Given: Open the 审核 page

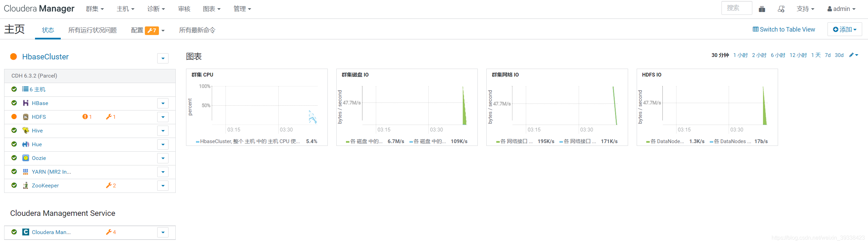Looking at the screenshot, I should pyautogui.click(x=184, y=9).
